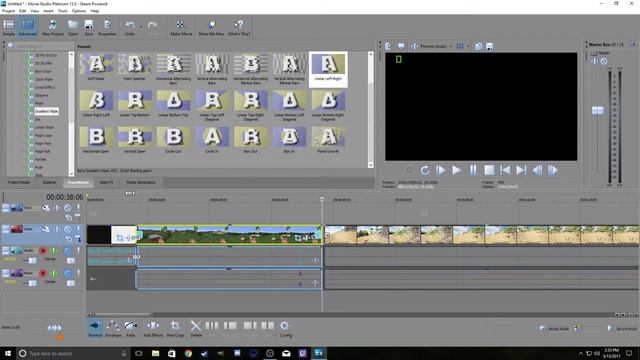Screen dimensions: 640x360
Task: Switch to the Video FX tab
Action: 106,182
